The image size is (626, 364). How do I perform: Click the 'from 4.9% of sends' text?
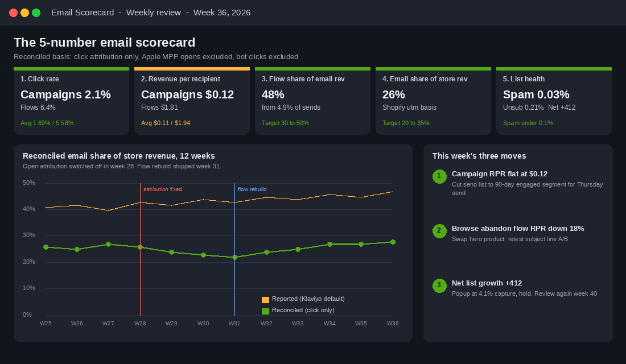pyautogui.click(x=291, y=107)
